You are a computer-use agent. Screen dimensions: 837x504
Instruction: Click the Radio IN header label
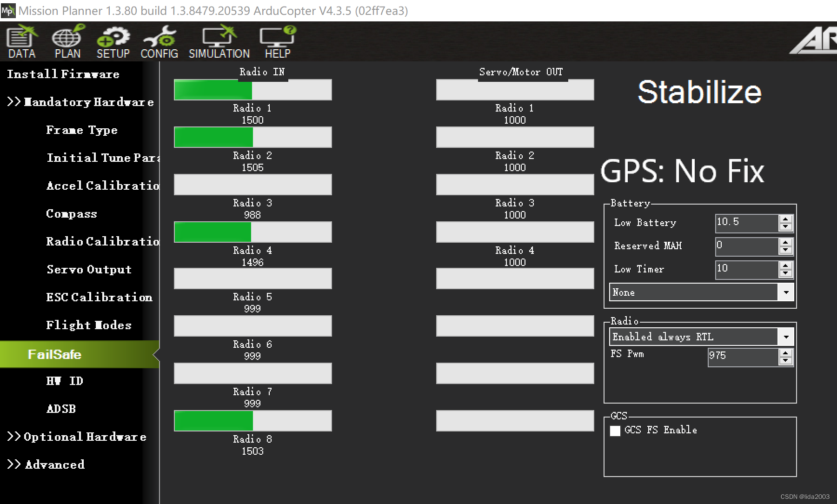(x=262, y=72)
